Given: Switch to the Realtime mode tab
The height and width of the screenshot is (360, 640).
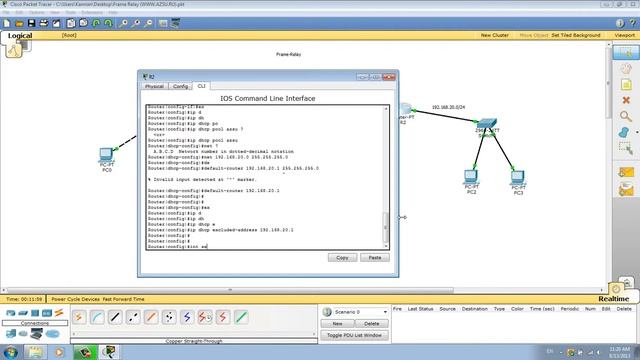Looking at the screenshot, I should (x=613, y=299).
